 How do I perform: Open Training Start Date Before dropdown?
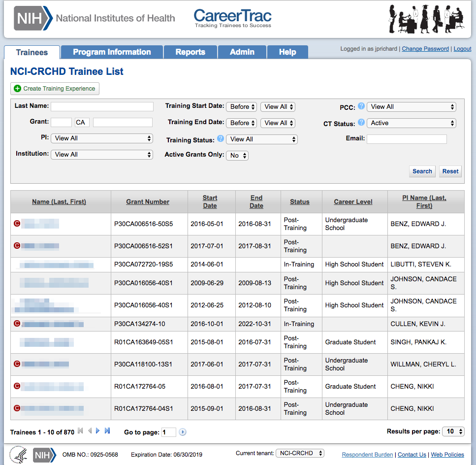point(242,106)
